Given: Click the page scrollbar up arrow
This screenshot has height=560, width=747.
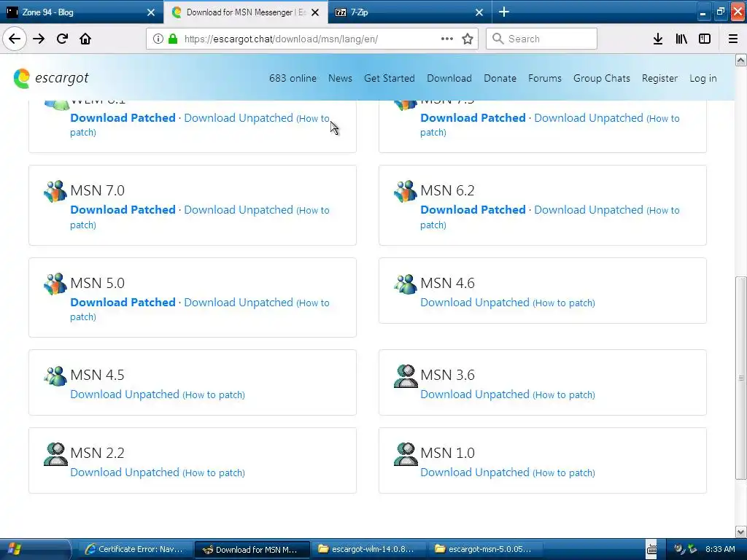Looking at the screenshot, I should coord(741,60).
